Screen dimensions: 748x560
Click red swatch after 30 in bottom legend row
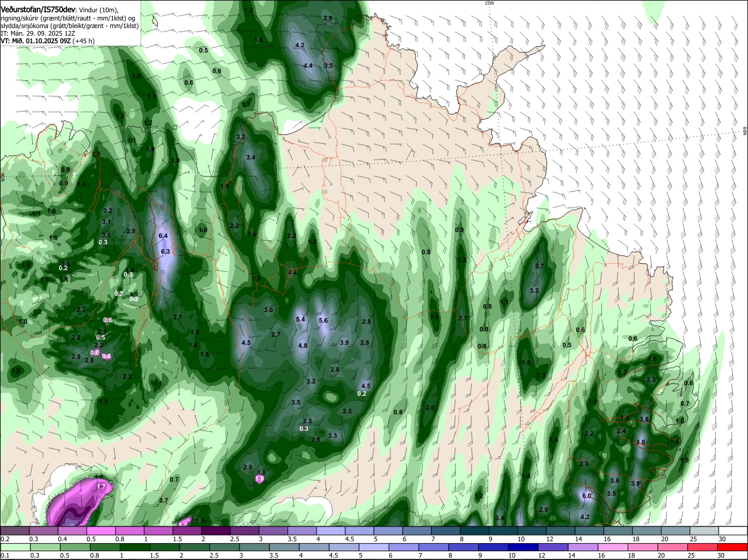click(x=733, y=547)
